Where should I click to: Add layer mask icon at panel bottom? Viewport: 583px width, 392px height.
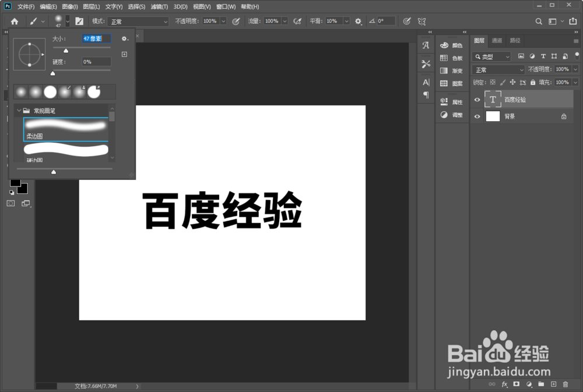(517, 384)
